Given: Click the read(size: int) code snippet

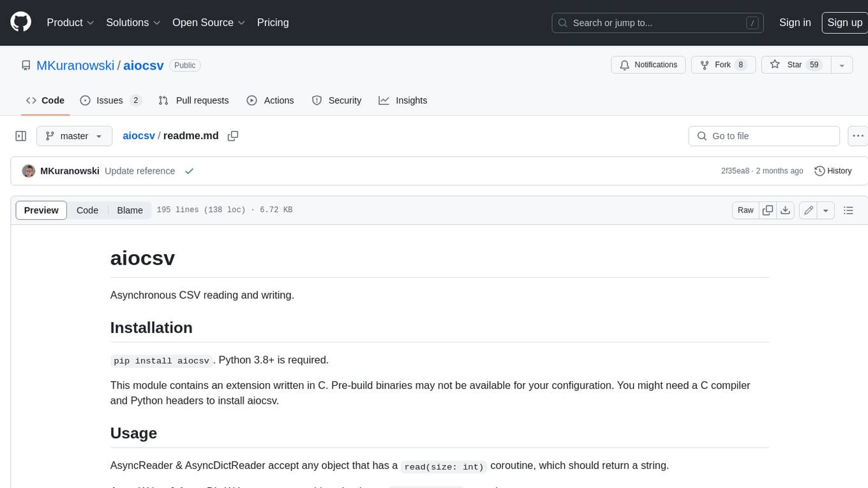Looking at the screenshot, I should coord(444,466).
